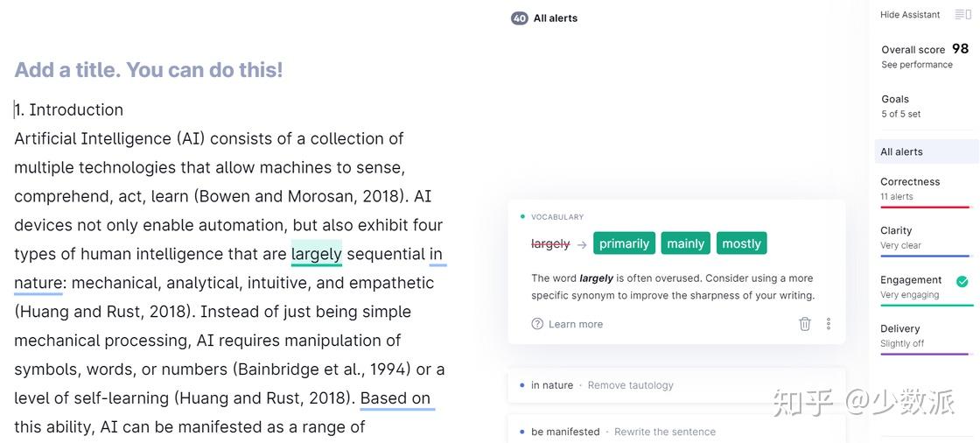Click the green Engagement checkmark icon
Viewport: 980px width, 443px height.
pyautogui.click(x=962, y=281)
